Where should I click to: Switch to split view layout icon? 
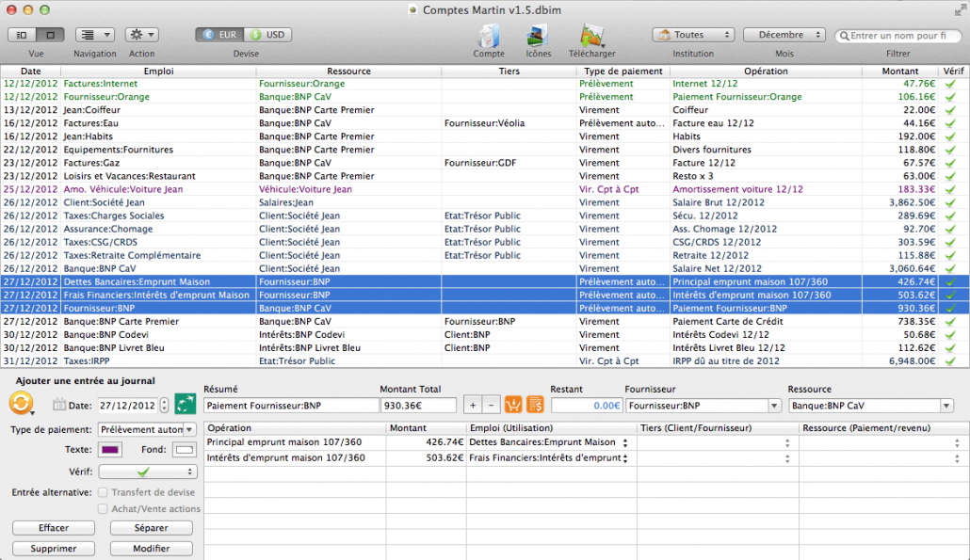tap(22, 35)
